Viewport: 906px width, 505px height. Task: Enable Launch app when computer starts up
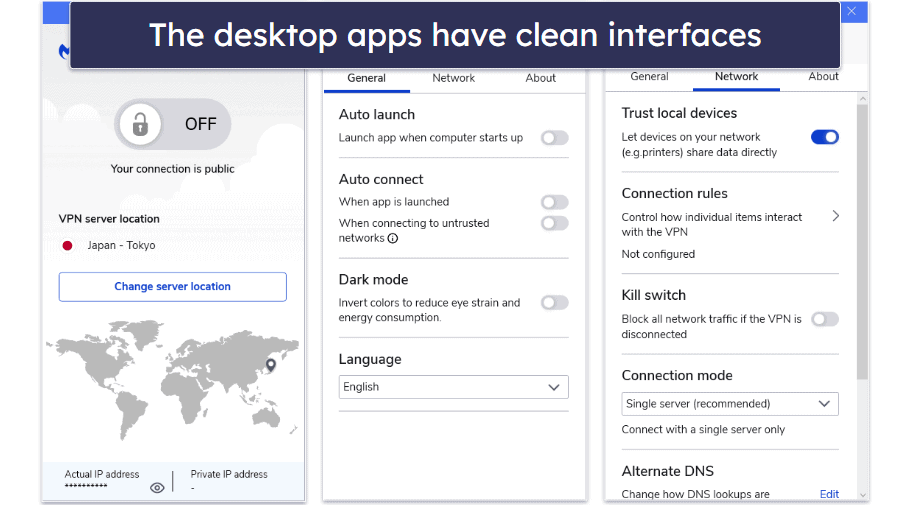click(x=555, y=138)
